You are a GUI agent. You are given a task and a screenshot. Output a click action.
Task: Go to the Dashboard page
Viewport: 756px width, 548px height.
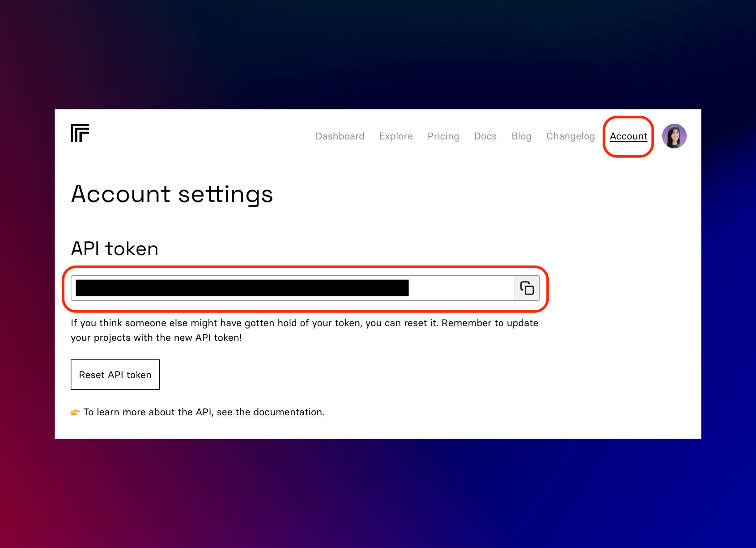(340, 136)
